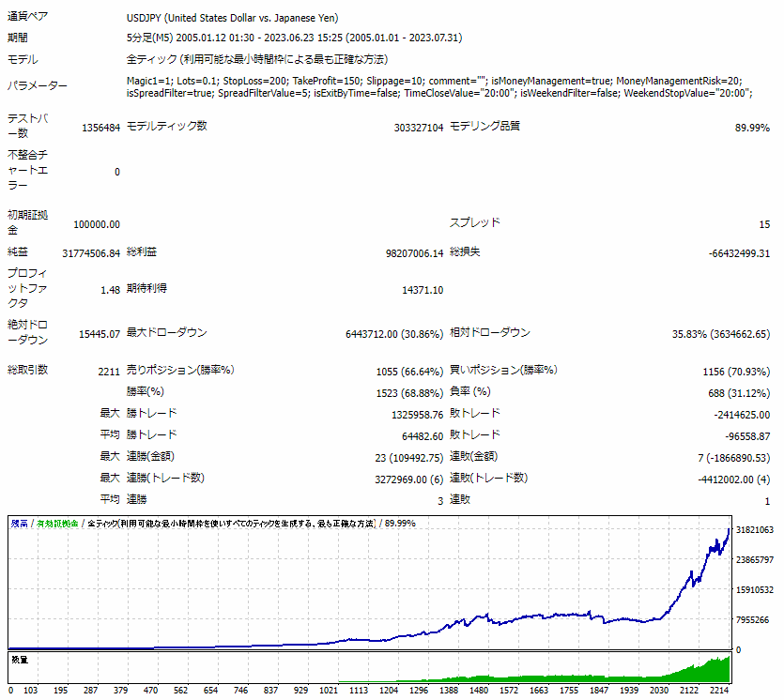Image resolution: width=784 pixels, height=700 pixels.
Task: Click expected payoff value 14371.10
Action: click(423, 290)
